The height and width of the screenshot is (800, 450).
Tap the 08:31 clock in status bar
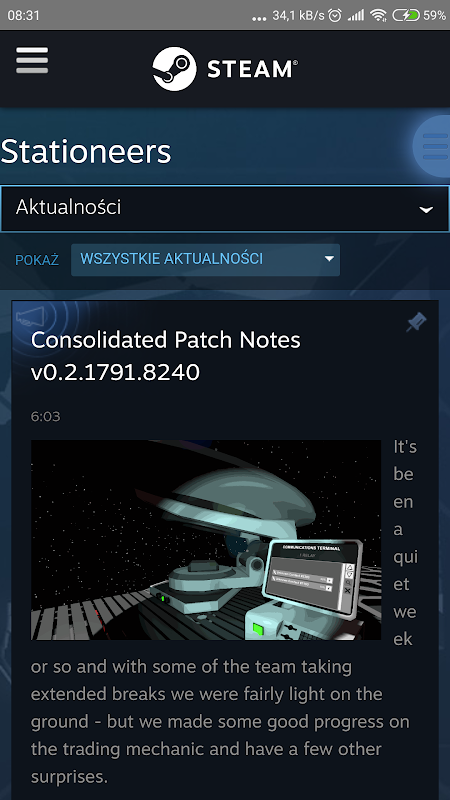(x=23, y=15)
